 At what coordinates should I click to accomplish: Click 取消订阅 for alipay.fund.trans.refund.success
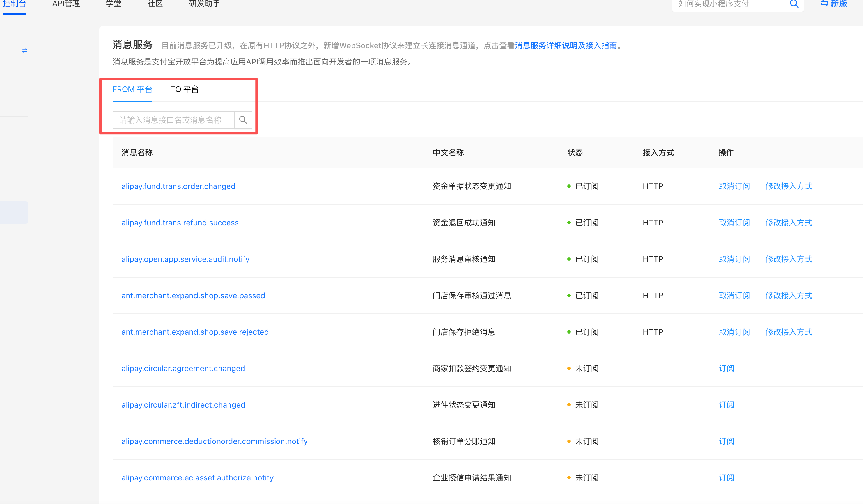734,223
